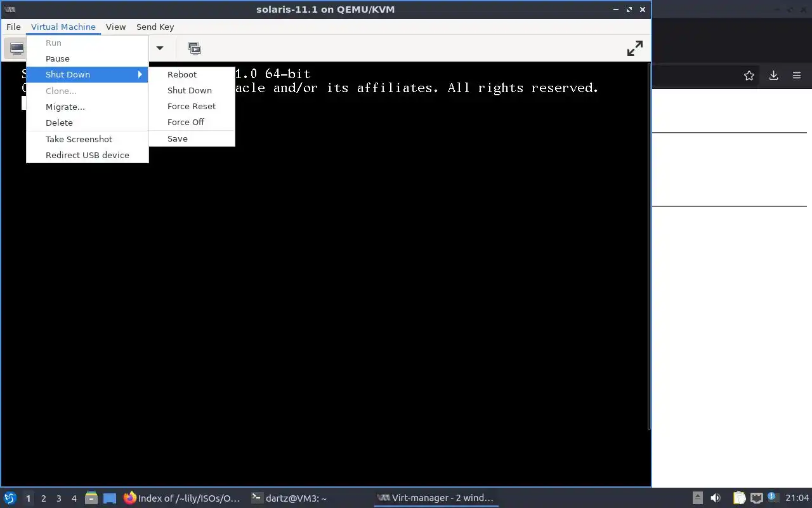Click the wired network tray icon
Viewport: 812px width, 508px height.
(x=756, y=498)
